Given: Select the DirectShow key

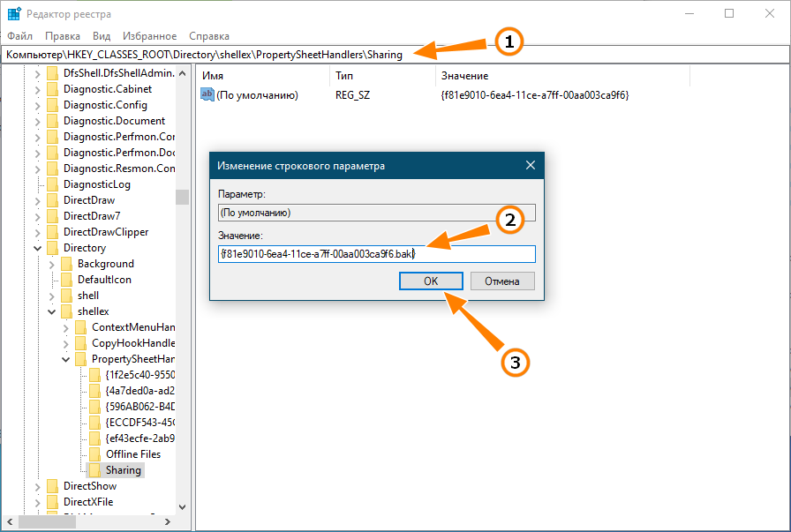Looking at the screenshot, I should (x=90, y=486).
